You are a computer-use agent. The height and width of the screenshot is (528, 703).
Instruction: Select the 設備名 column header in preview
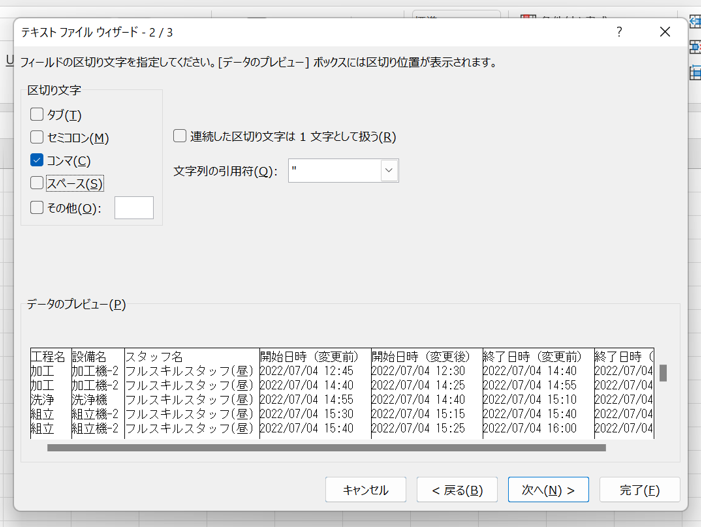[89, 357]
